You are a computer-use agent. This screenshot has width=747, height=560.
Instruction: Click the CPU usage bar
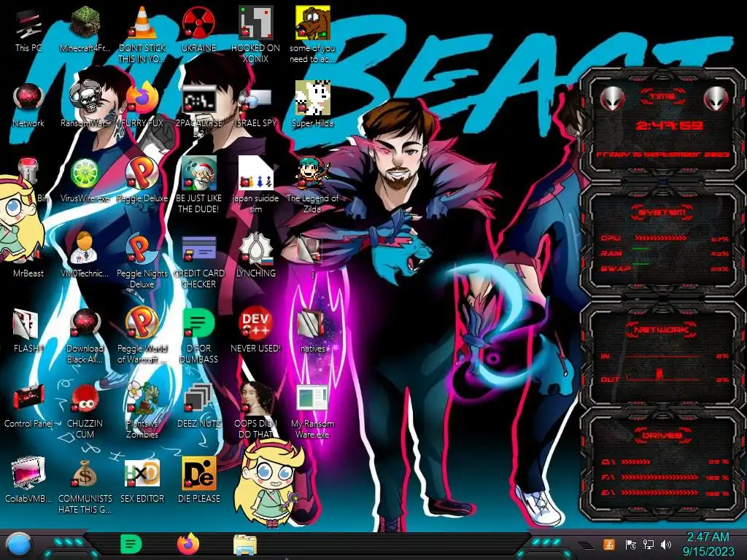(x=660, y=238)
